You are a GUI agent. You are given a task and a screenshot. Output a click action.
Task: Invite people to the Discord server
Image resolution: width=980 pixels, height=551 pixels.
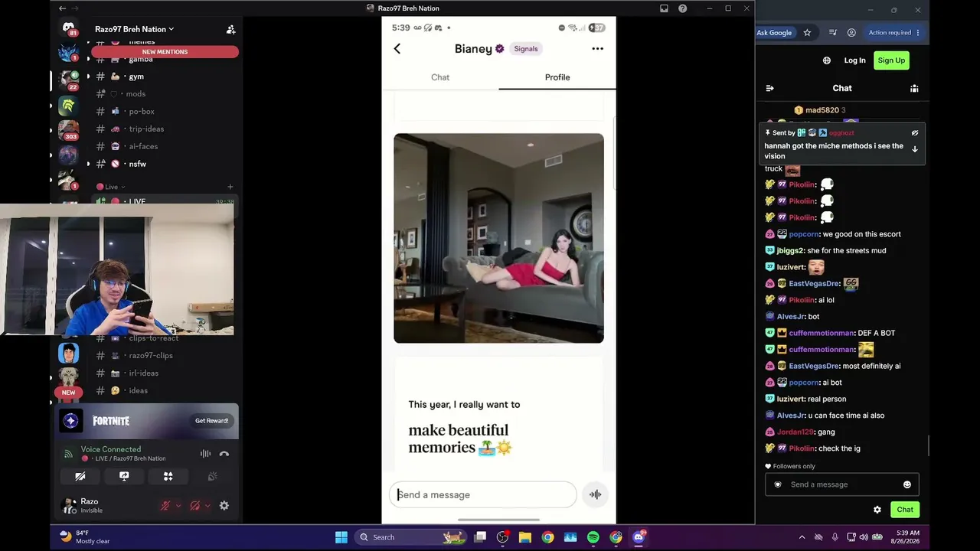[x=230, y=29]
